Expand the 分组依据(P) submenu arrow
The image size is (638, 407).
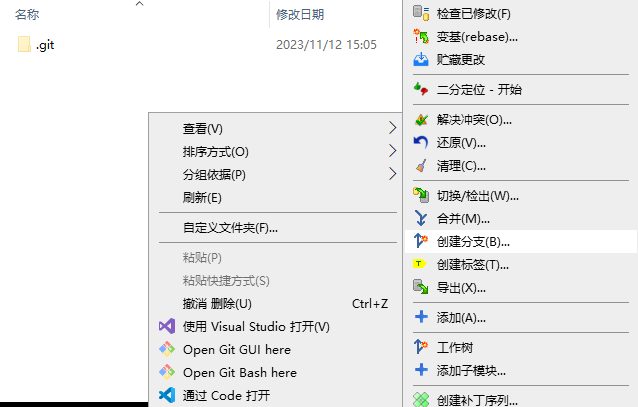click(x=392, y=174)
